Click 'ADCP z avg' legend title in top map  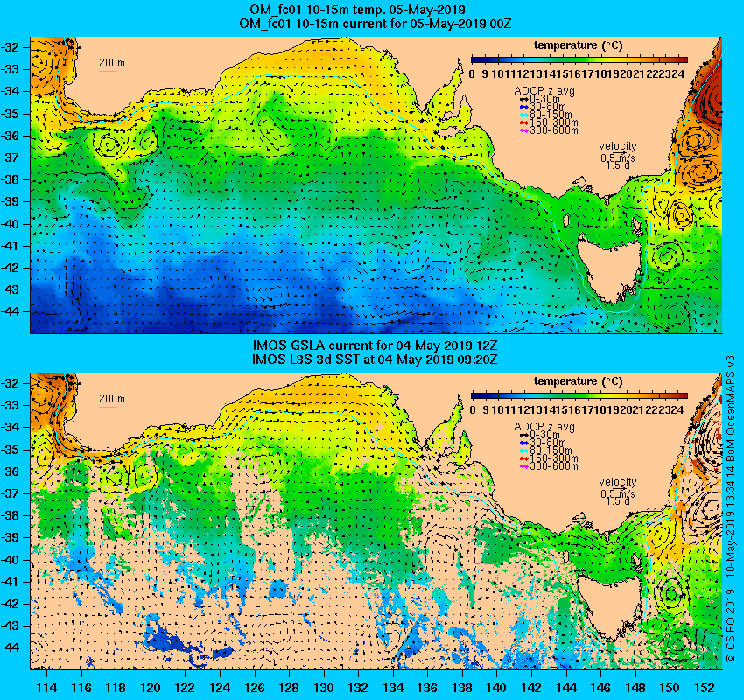point(544,91)
